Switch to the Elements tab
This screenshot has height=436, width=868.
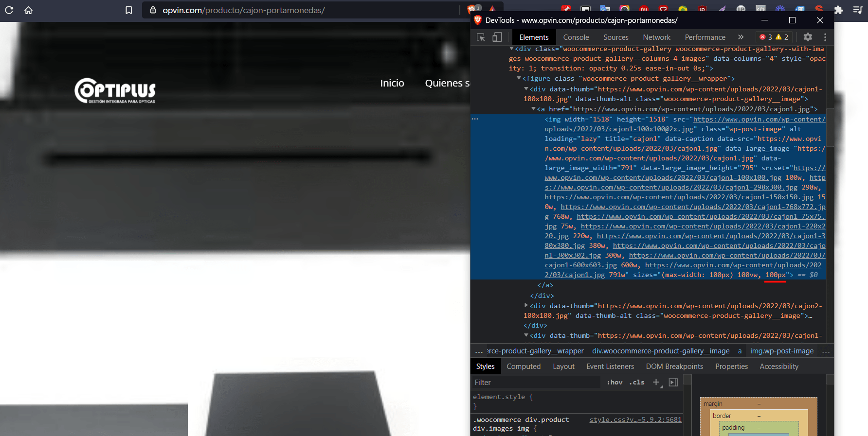click(534, 37)
